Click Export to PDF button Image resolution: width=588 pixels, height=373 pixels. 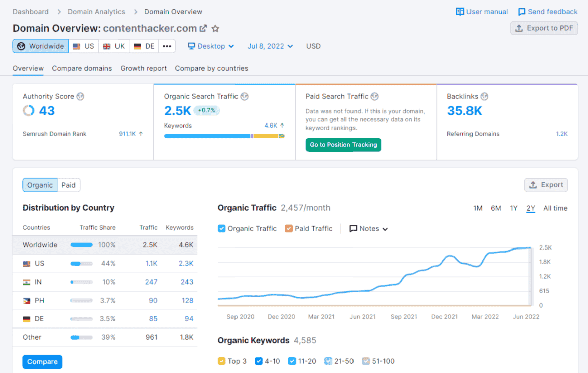point(544,28)
